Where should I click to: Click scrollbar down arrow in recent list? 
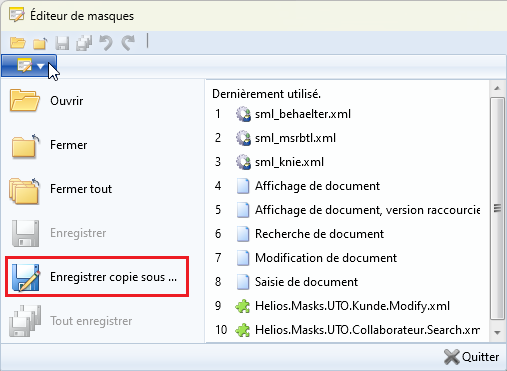pos(497,332)
